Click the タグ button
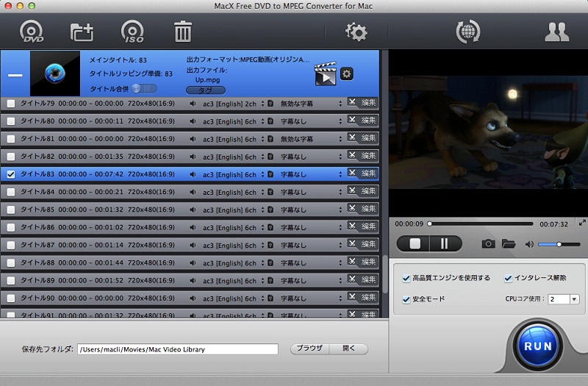Image resolution: width=588 pixels, height=386 pixels. coord(206,90)
